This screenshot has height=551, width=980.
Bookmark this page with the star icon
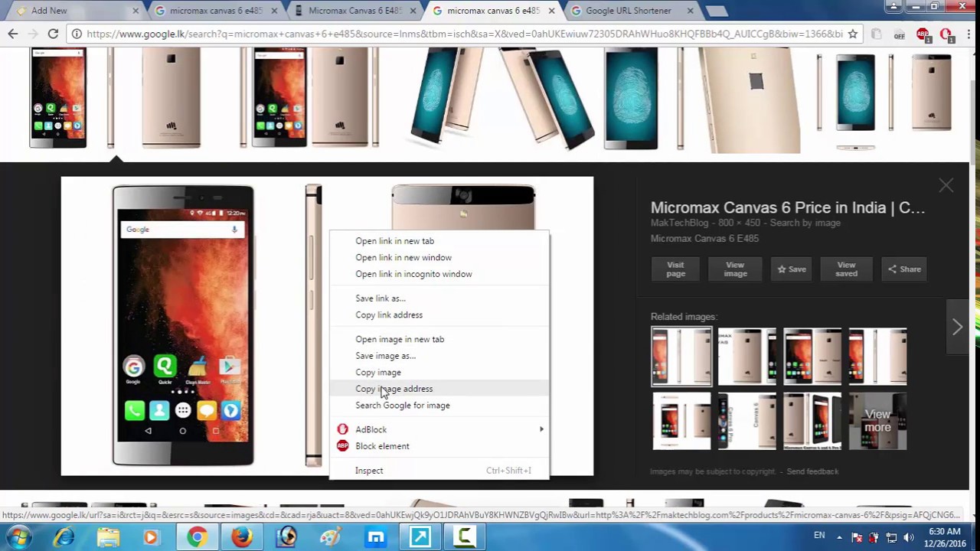[x=853, y=34]
